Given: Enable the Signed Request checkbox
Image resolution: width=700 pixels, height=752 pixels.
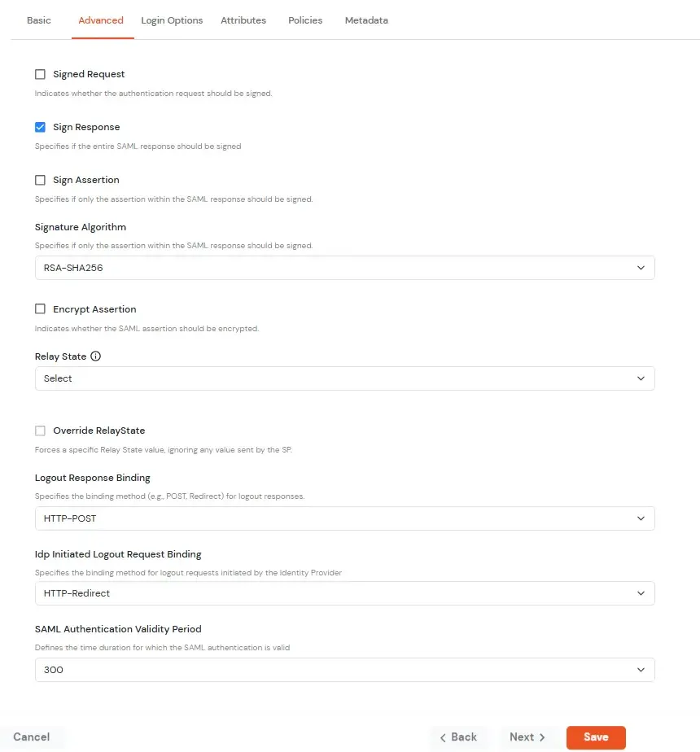Looking at the screenshot, I should (40, 73).
